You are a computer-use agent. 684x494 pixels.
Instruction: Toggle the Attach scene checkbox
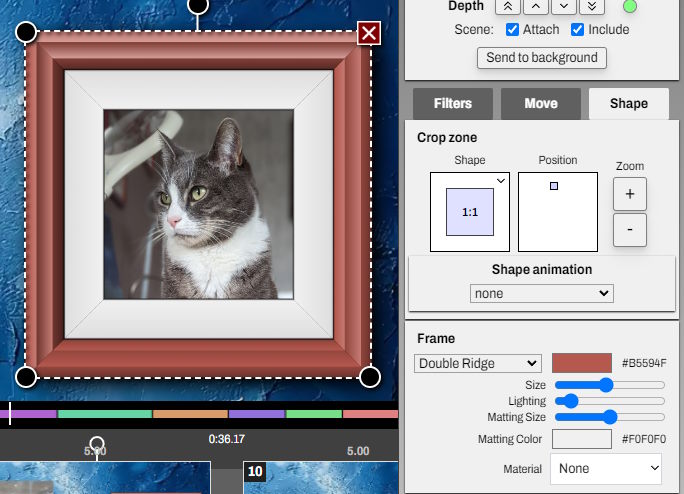[512, 30]
